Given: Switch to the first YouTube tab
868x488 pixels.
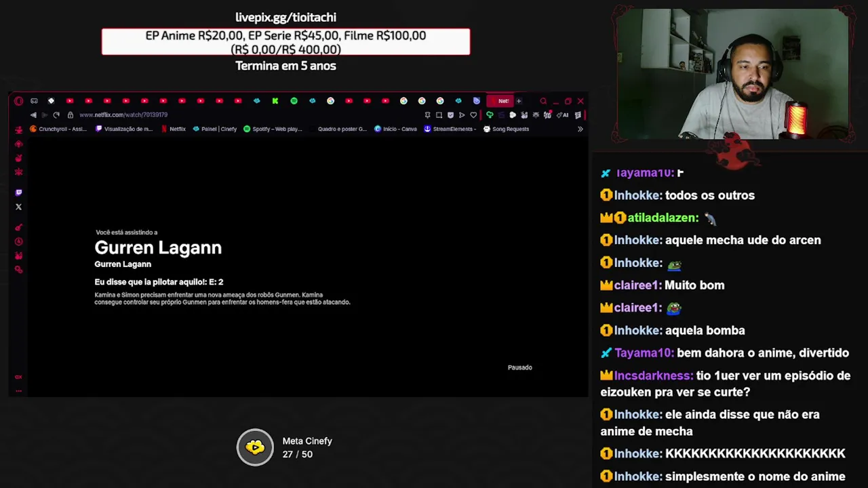Looking at the screenshot, I should coord(70,101).
